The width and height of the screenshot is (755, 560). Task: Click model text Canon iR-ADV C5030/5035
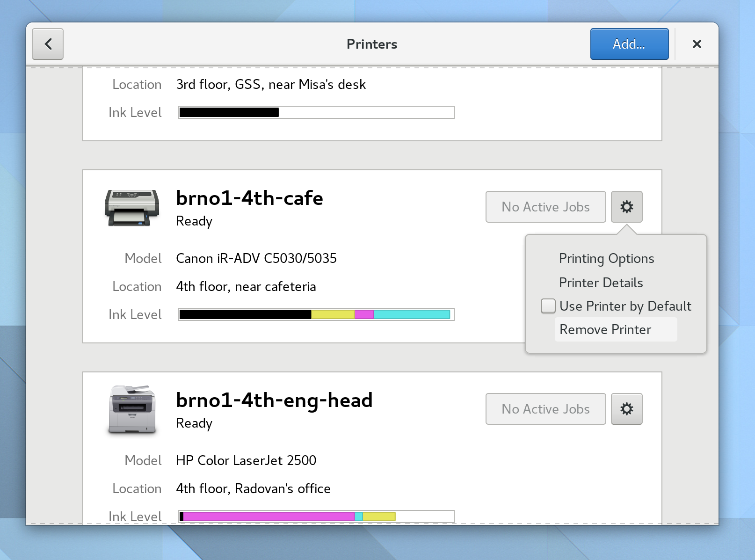(x=256, y=258)
